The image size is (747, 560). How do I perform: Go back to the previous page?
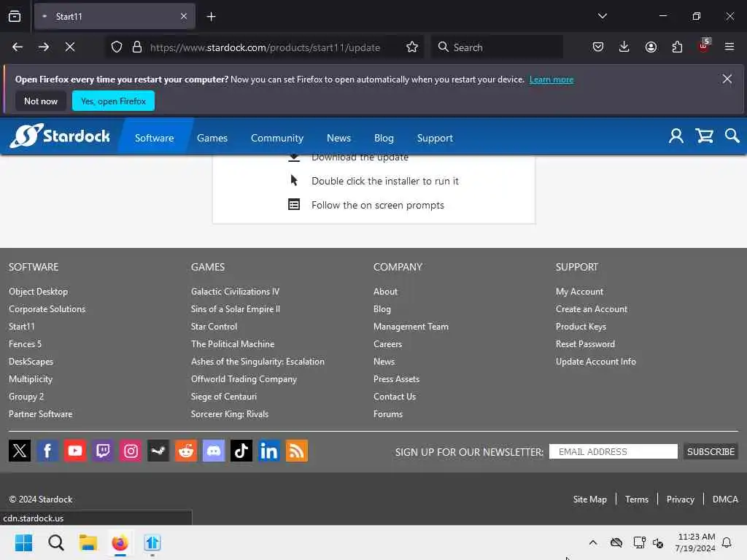pos(18,47)
